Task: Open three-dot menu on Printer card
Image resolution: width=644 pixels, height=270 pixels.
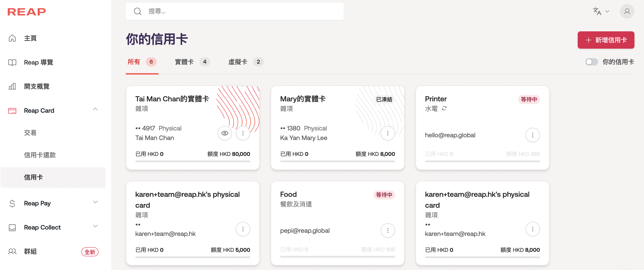Action: [x=532, y=135]
